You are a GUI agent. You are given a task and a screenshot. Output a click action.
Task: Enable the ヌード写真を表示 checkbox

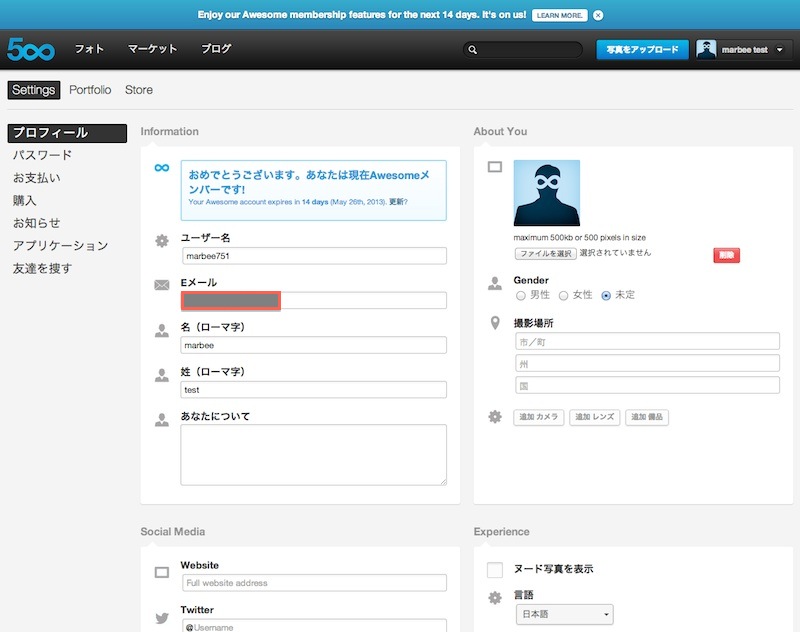pyautogui.click(x=494, y=570)
